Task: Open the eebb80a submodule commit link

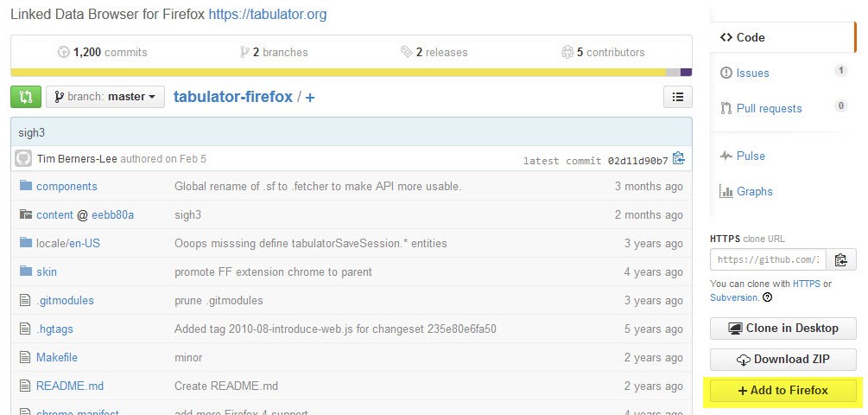Action: pos(112,215)
